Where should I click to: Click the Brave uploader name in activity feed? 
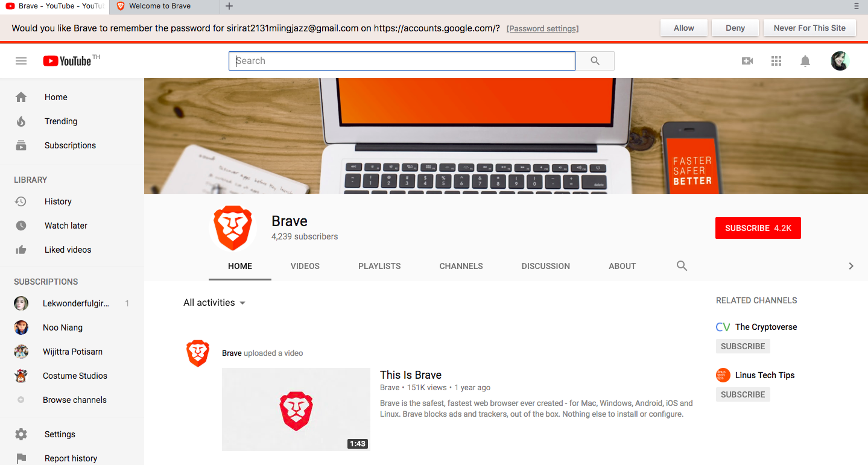click(232, 353)
